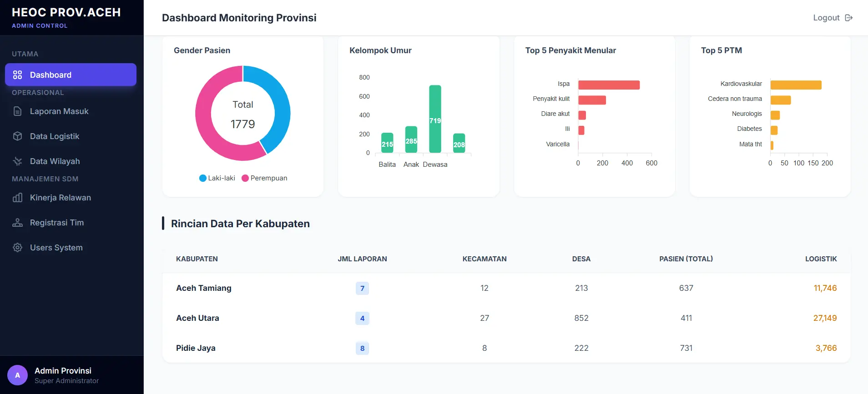Click the KABUPATEN column header
The image size is (868, 394).
197,259
